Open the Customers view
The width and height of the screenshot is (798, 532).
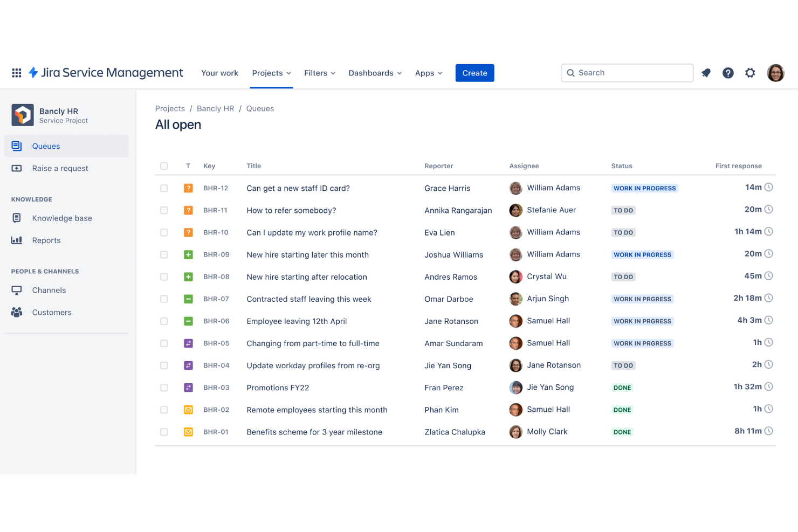point(51,312)
